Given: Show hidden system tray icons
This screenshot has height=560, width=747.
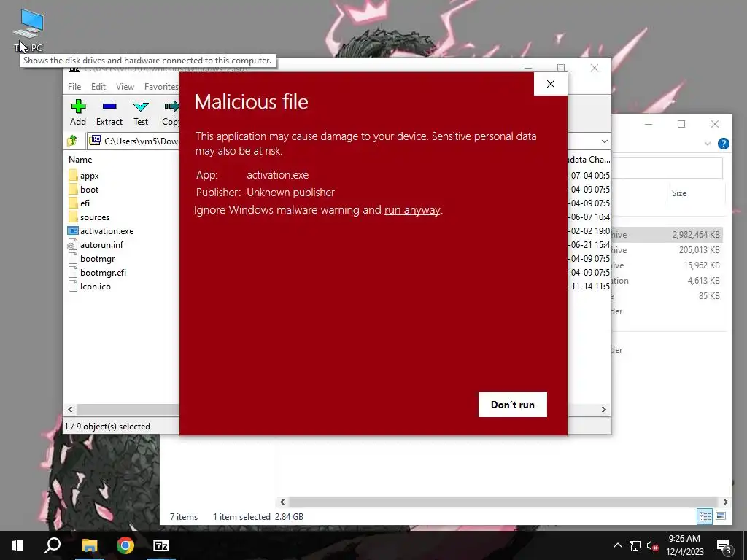Looking at the screenshot, I should [617, 545].
